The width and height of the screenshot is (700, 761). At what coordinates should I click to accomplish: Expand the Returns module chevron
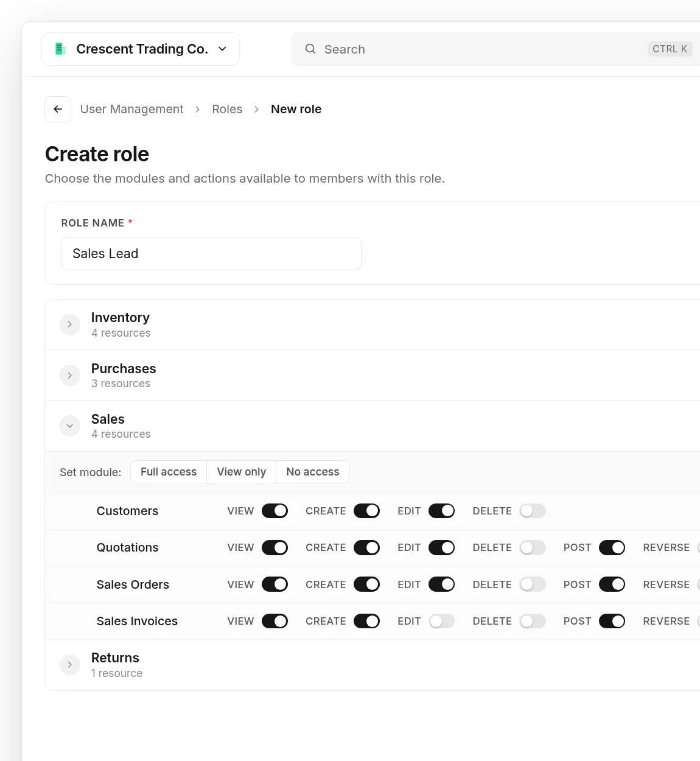[x=70, y=665]
